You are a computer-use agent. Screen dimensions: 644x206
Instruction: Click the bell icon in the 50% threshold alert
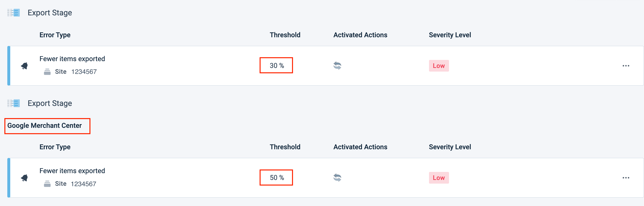pos(25,178)
